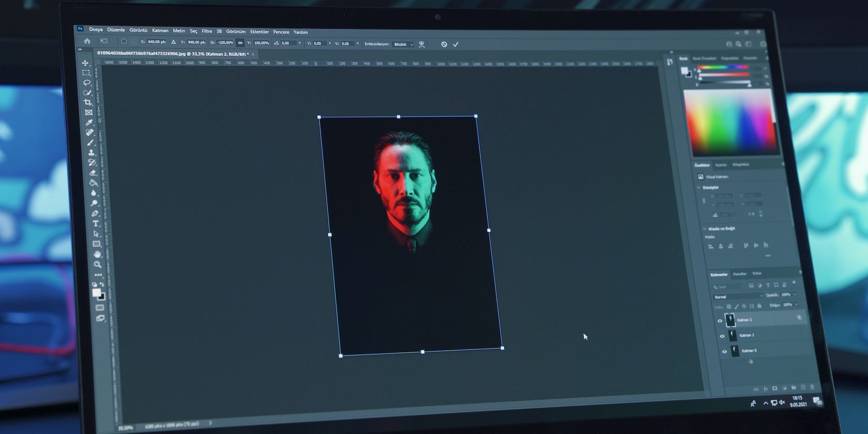Choose the Zoom magnifier tool

[x=97, y=265]
